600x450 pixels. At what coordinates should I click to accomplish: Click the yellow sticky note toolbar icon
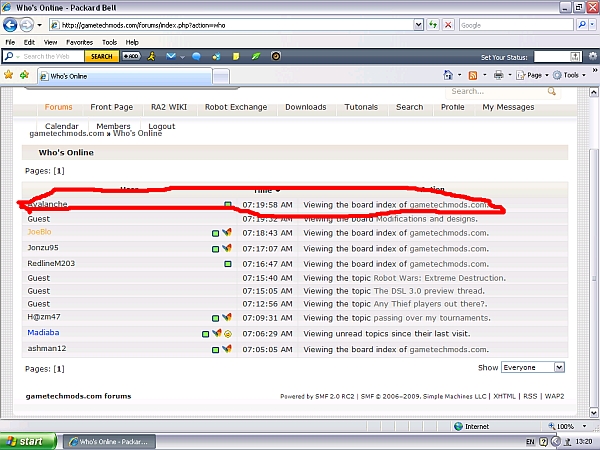[236, 57]
